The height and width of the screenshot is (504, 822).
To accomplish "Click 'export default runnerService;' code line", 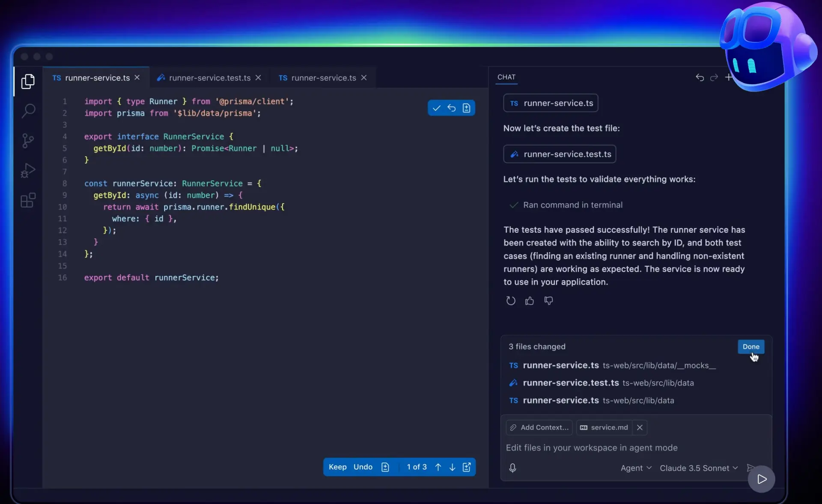I will tap(151, 278).
